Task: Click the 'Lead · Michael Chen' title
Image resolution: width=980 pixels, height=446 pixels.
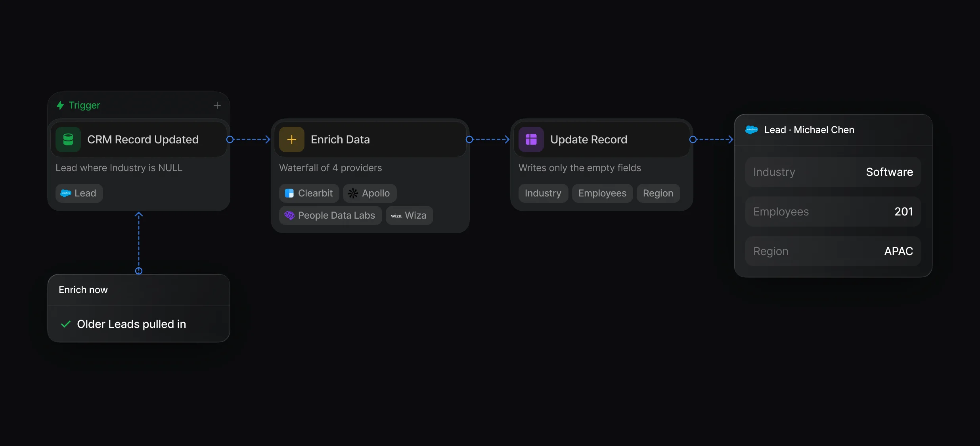Action: pos(809,130)
